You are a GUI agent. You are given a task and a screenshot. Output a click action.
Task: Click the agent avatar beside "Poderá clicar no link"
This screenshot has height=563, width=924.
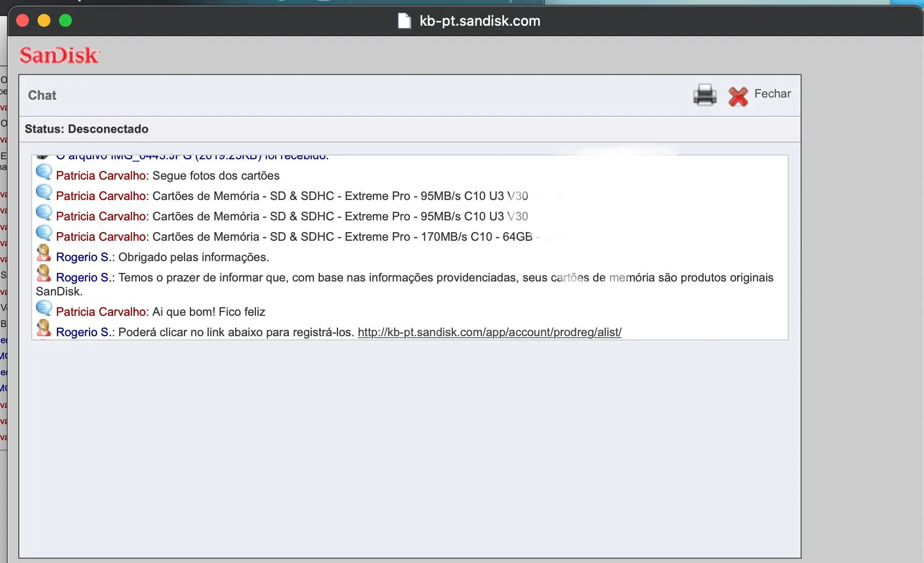pos(43,328)
